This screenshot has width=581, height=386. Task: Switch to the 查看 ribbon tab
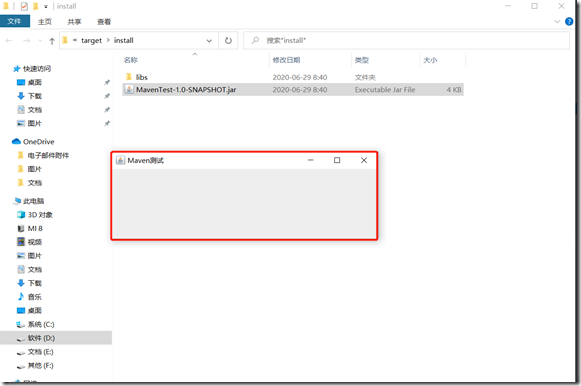[104, 22]
